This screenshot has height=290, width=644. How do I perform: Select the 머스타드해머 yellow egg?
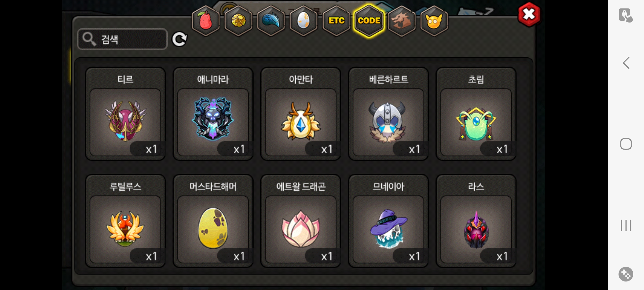click(213, 221)
